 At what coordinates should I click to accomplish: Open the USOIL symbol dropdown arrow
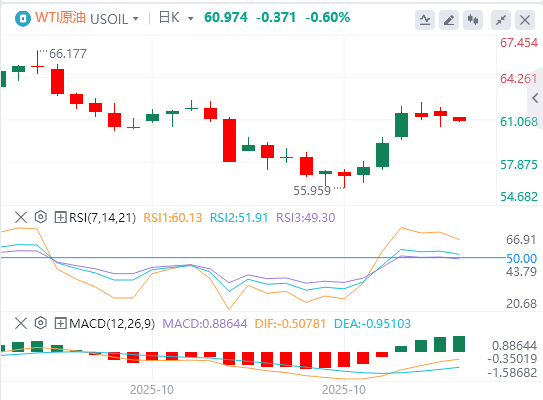136,19
